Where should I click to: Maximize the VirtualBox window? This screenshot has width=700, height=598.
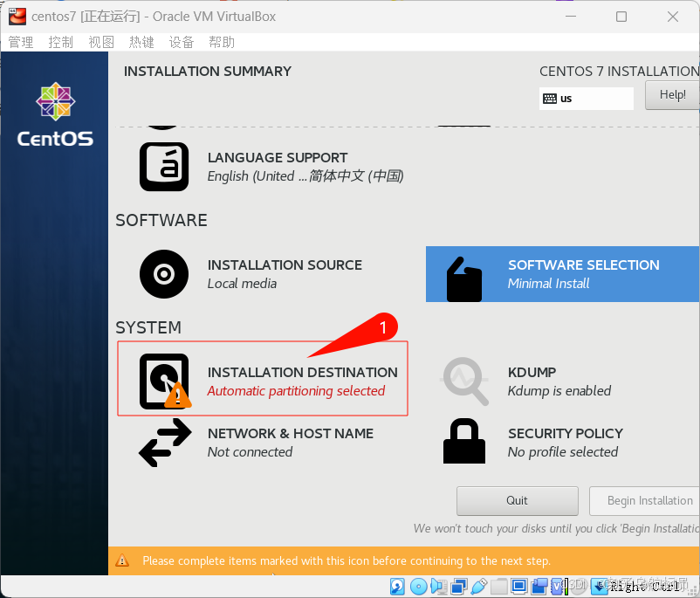point(621,17)
